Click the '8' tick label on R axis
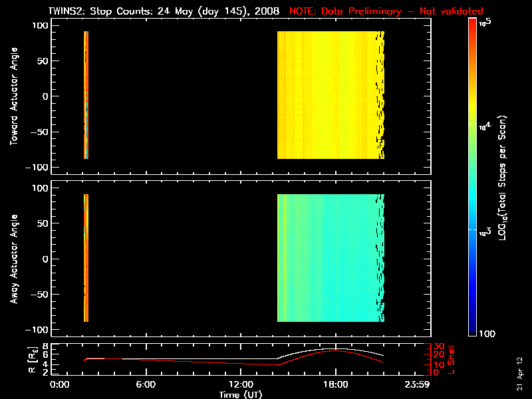Image resolution: width=532 pixels, height=399 pixels. point(44,346)
